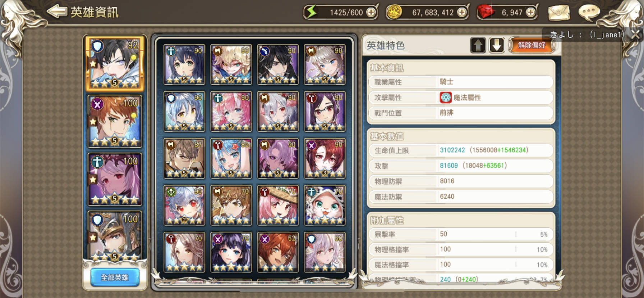This screenshot has width=644, height=298.
Task: Open the chat speech bubble icon
Action: [x=589, y=13]
